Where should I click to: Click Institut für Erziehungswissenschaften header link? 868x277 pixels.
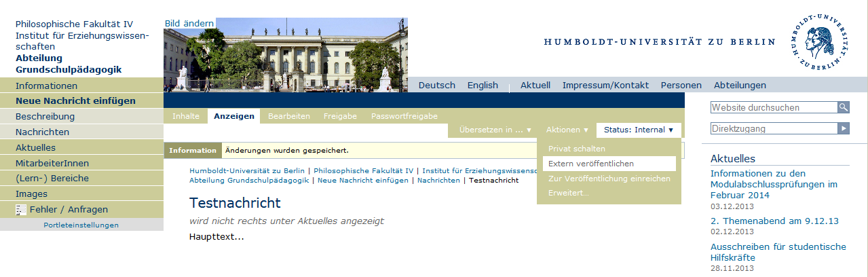click(81, 41)
